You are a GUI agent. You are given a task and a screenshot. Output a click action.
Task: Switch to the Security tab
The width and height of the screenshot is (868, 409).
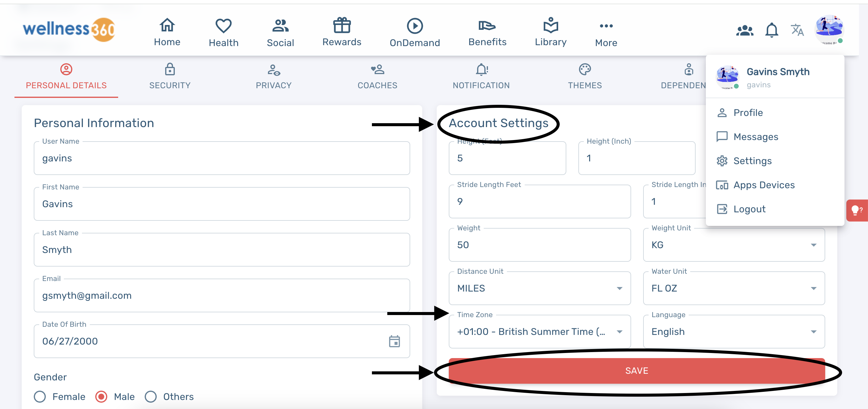(x=170, y=77)
